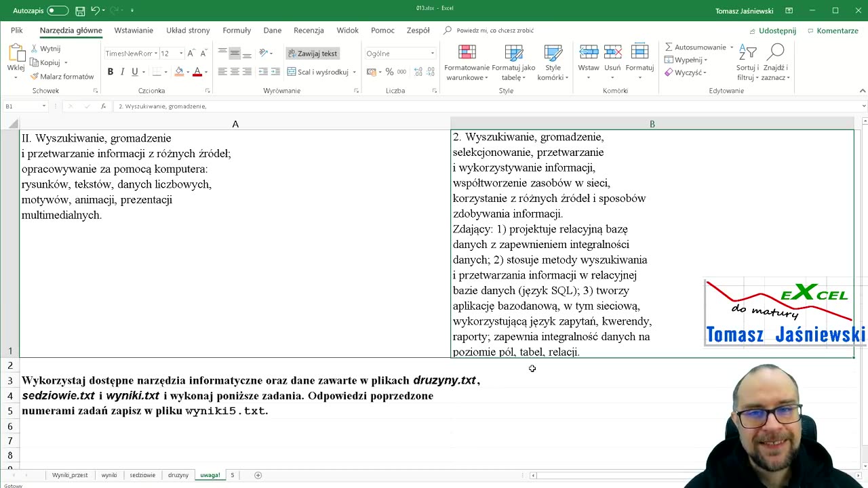Open the font name combo box
Screen dimensions: 868x488
[x=131, y=54]
